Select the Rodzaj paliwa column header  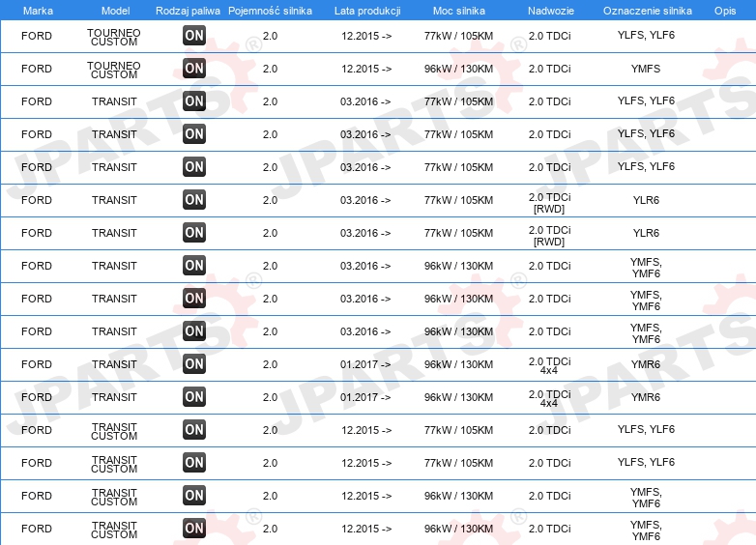coord(189,11)
